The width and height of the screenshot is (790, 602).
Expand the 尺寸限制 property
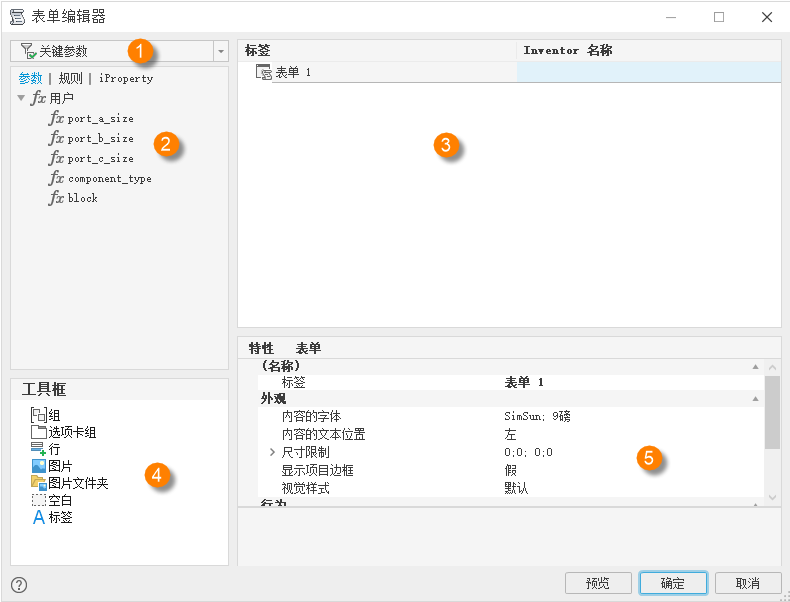click(x=272, y=452)
